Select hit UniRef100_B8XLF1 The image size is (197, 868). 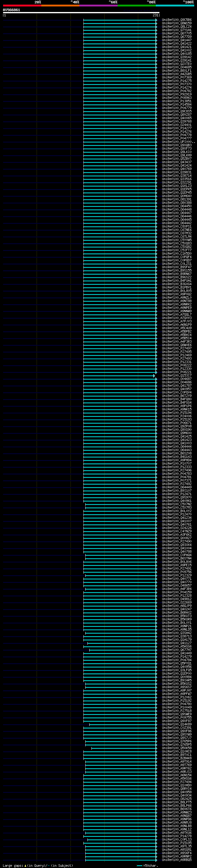(x=176, y=71)
